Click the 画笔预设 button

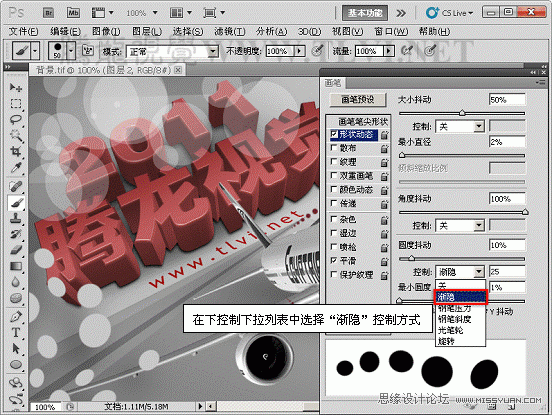[358, 99]
